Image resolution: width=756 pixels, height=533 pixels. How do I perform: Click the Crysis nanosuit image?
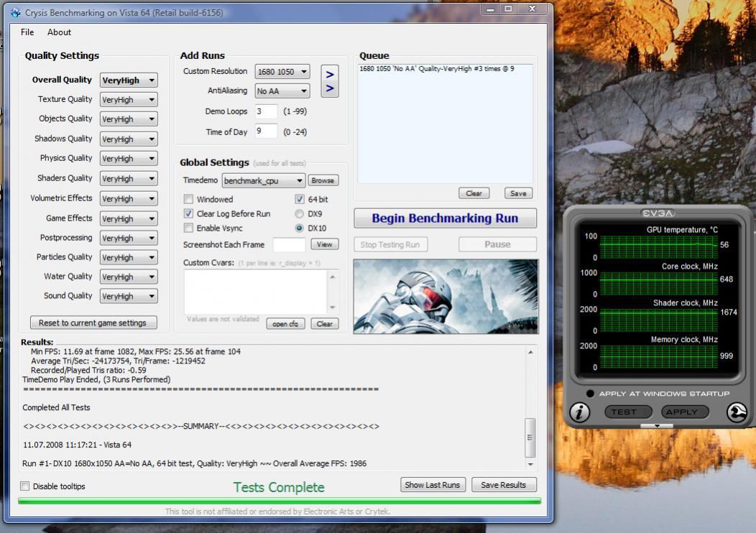point(446,297)
